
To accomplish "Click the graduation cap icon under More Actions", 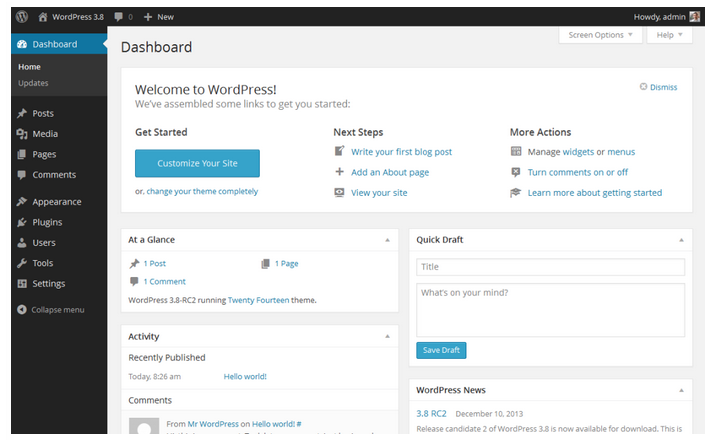I will [516, 193].
